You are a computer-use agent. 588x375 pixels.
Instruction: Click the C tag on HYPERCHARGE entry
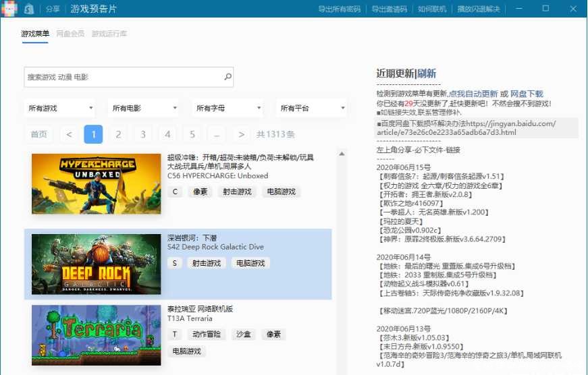click(175, 192)
